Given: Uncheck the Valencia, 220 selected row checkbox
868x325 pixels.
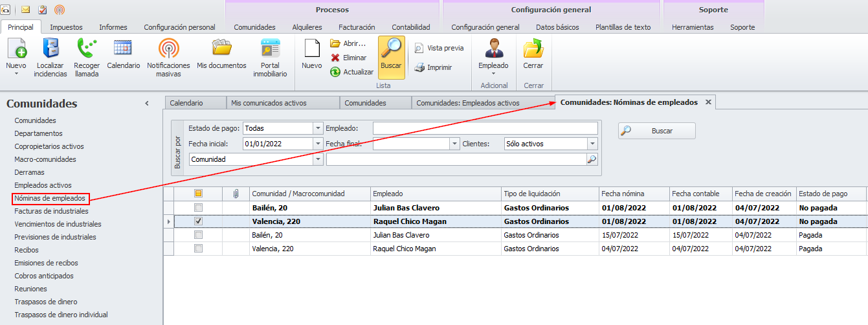Looking at the screenshot, I should point(199,221).
